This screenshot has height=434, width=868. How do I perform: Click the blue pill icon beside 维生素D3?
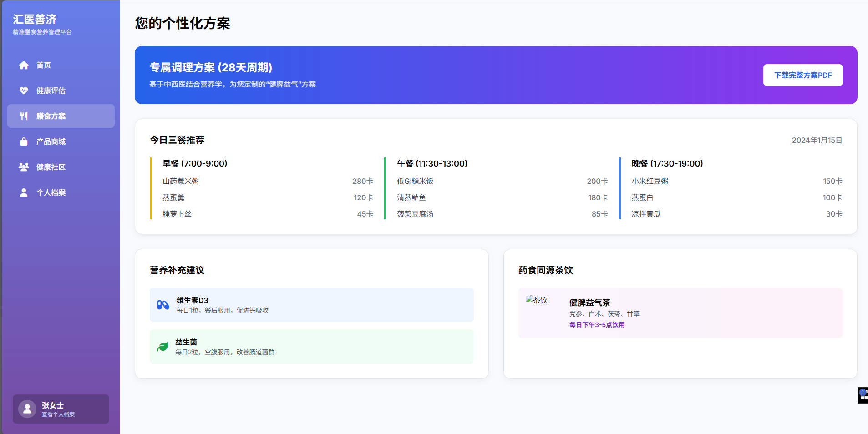tap(162, 305)
